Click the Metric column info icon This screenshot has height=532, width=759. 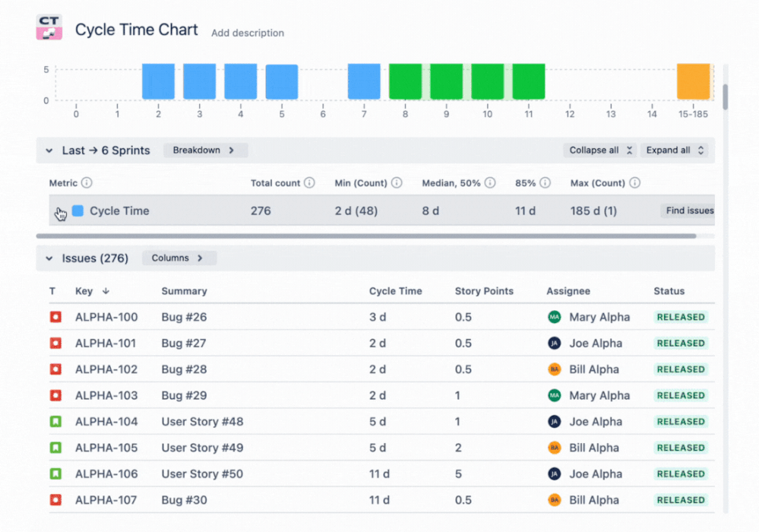coord(87,183)
